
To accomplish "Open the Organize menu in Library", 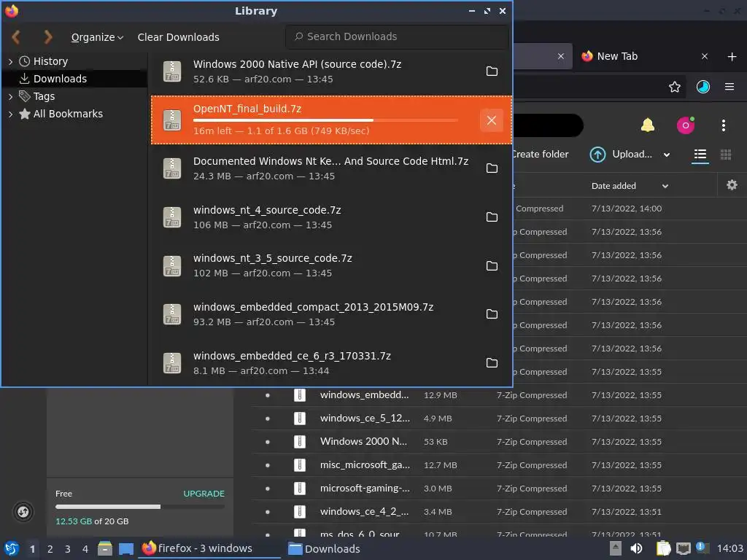I will 97,37.
